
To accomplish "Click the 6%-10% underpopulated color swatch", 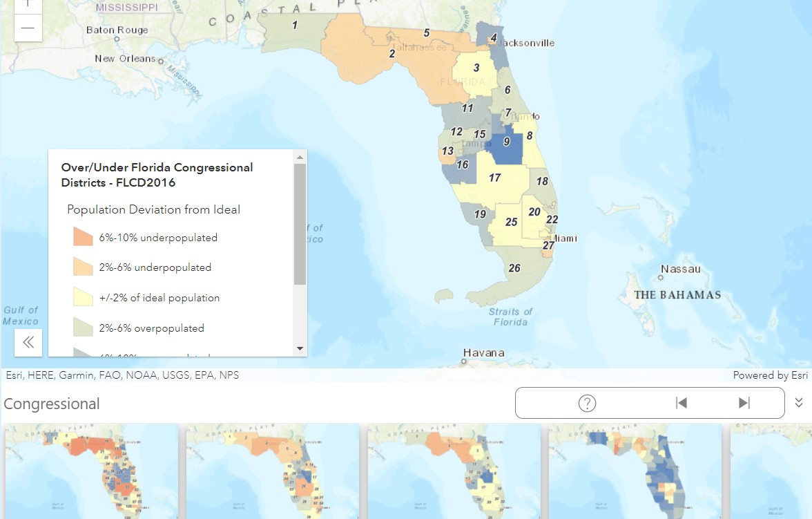I will pos(83,236).
